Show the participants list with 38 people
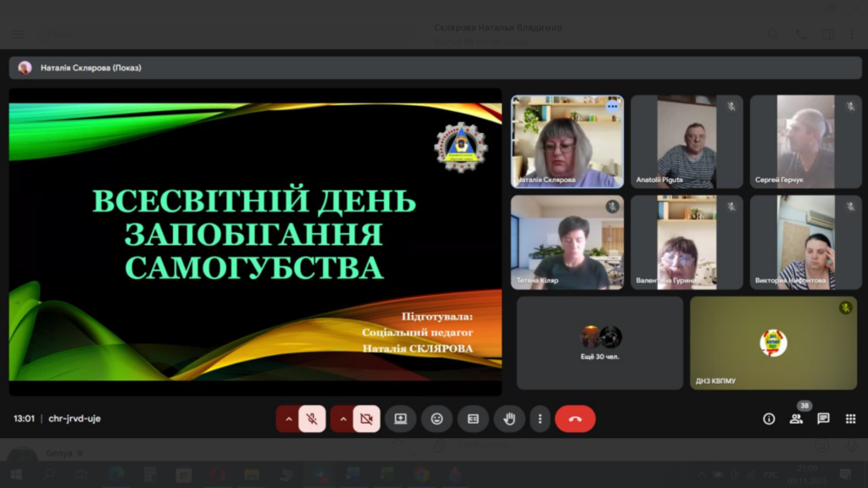This screenshot has width=868, height=488. 796,419
